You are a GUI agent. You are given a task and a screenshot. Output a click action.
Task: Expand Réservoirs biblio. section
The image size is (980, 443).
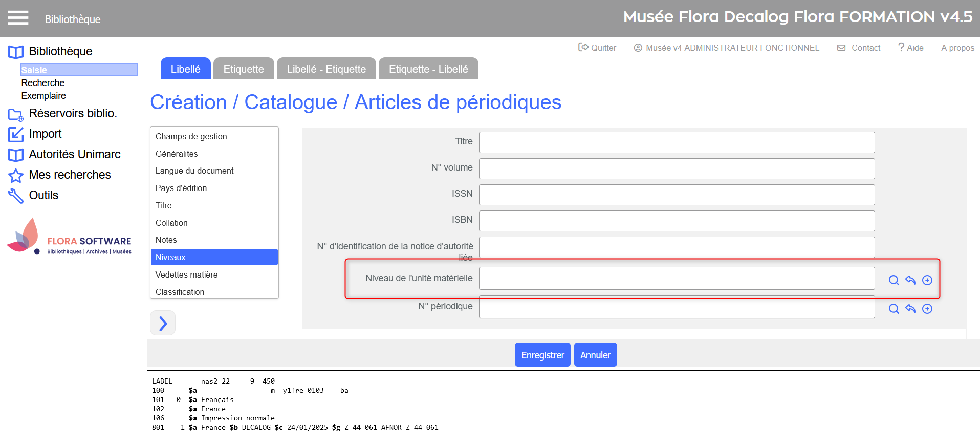tap(73, 113)
